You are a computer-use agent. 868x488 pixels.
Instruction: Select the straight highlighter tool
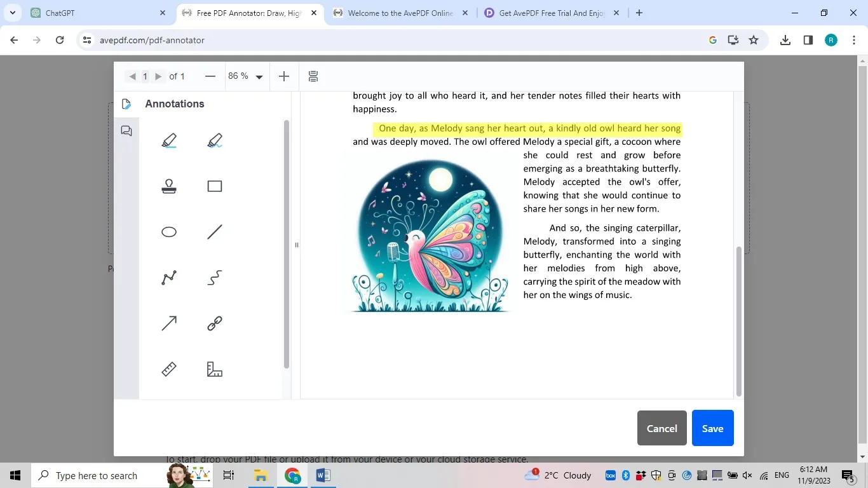point(168,140)
